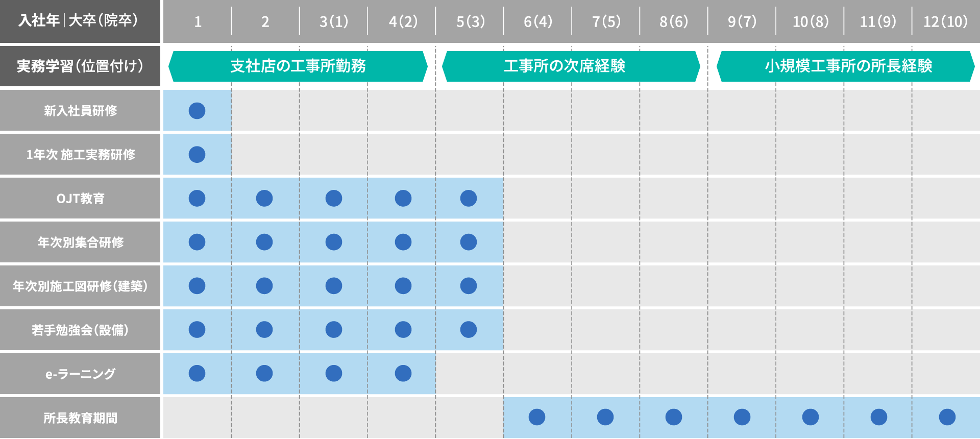Click the 所長教育期間 row label
This screenshot has height=439, width=980.
click(80, 418)
